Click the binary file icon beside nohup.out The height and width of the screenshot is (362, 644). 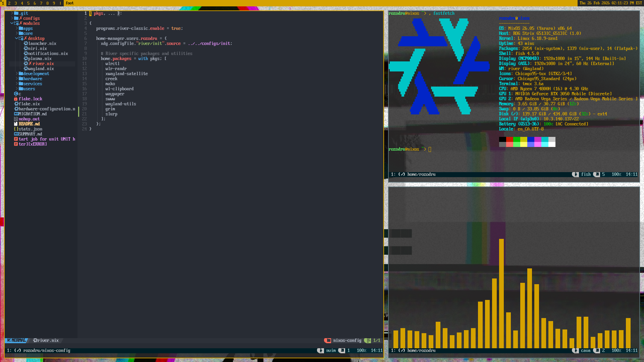tap(16, 119)
